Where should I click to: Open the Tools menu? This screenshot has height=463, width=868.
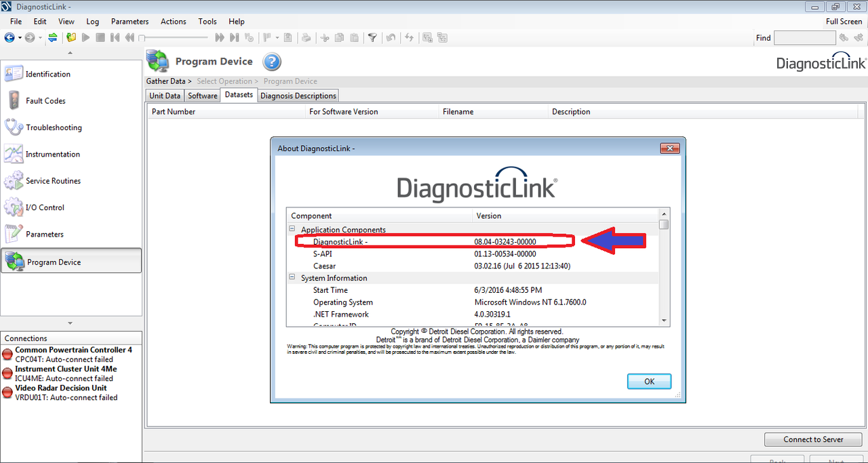[x=208, y=22]
